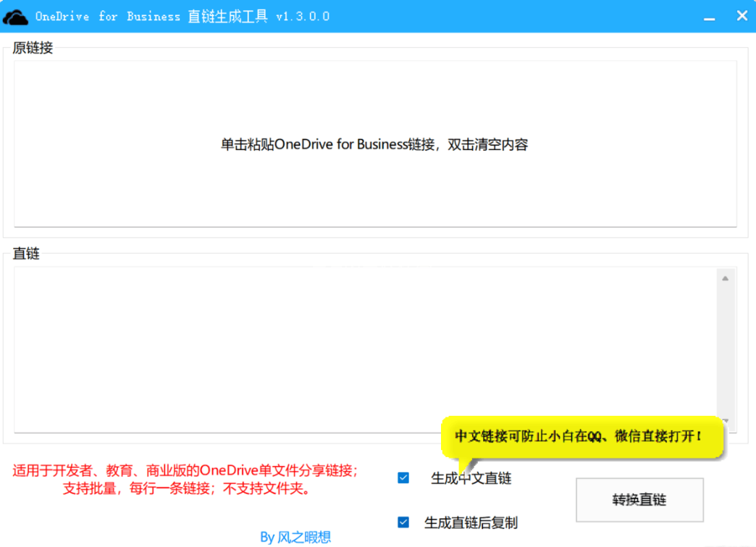Click the 转换直链 button
The height and width of the screenshot is (547, 756).
click(x=639, y=500)
